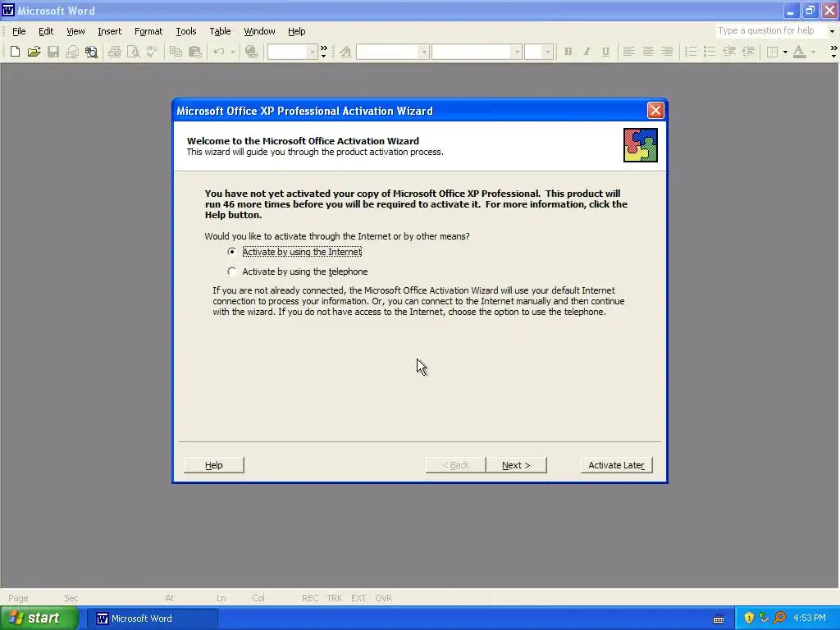840x630 pixels.
Task: Open the Help menu in menu bar
Action: coord(296,31)
